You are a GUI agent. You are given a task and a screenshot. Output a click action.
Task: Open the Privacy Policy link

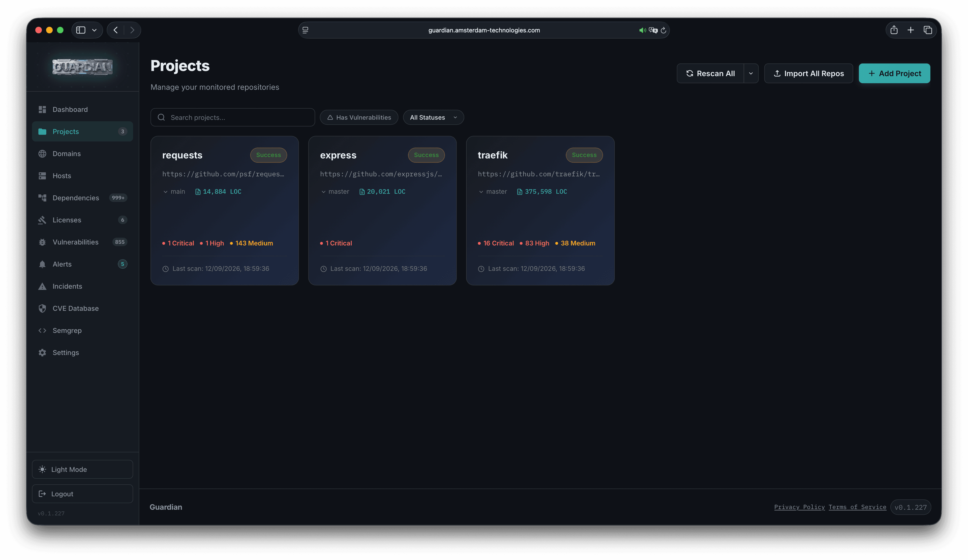tap(799, 507)
